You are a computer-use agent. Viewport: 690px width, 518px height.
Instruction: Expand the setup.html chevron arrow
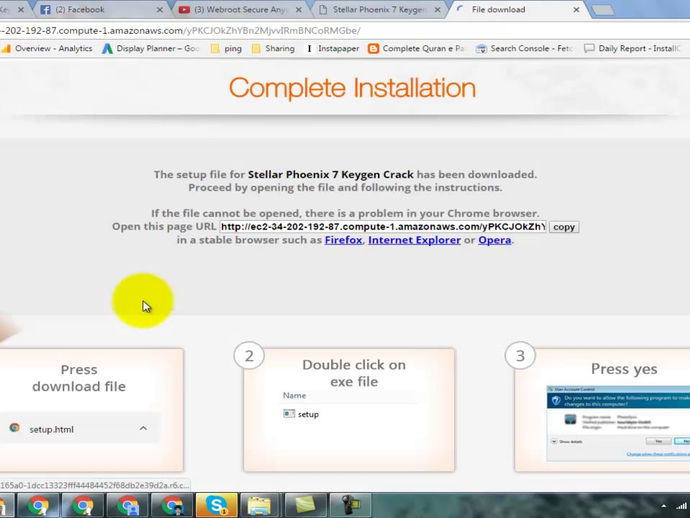click(x=143, y=428)
